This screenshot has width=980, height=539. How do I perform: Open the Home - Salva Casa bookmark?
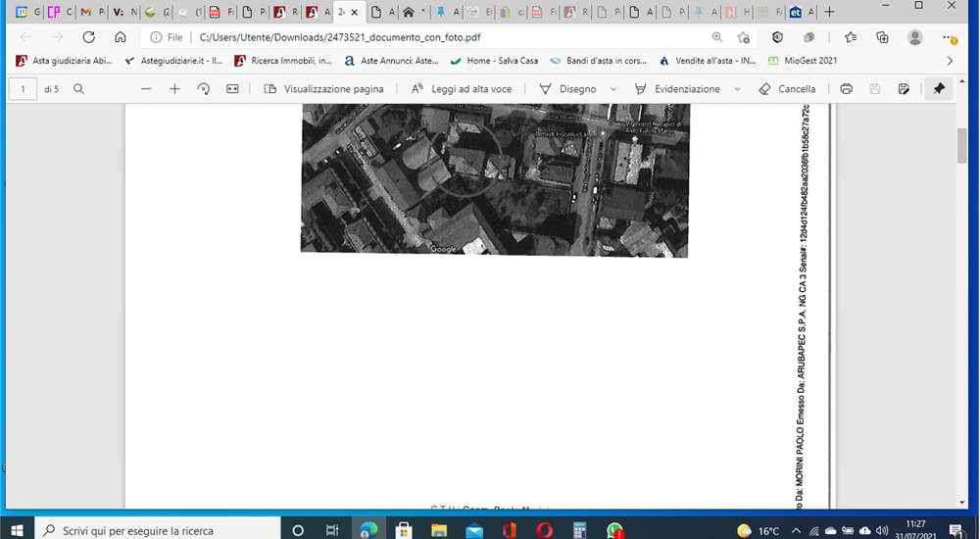tap(494, 61)
